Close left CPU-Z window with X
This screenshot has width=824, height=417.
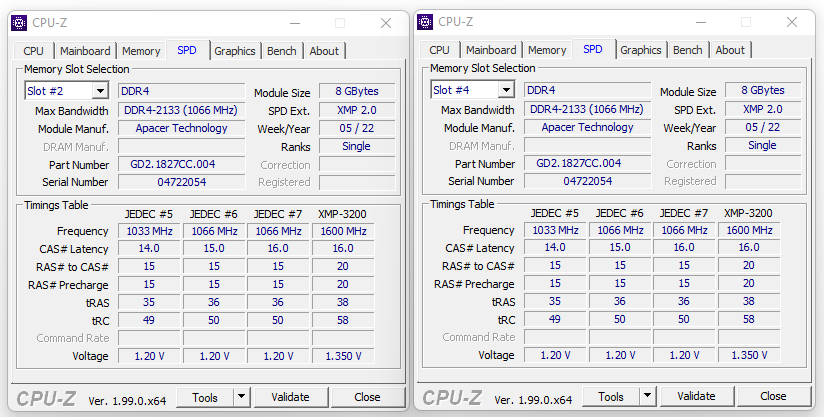click(x=386, y=23)
